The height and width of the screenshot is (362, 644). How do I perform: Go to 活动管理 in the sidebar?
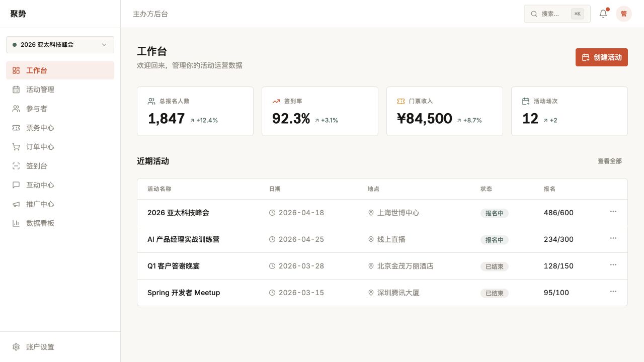(60, 89)
